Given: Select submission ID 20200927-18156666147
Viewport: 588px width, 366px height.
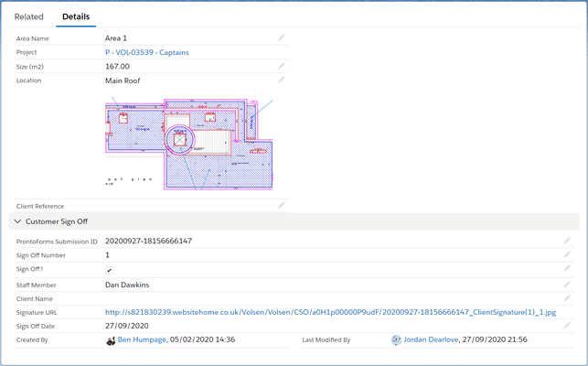Looking at the screenshot, I should click(148, 241).
